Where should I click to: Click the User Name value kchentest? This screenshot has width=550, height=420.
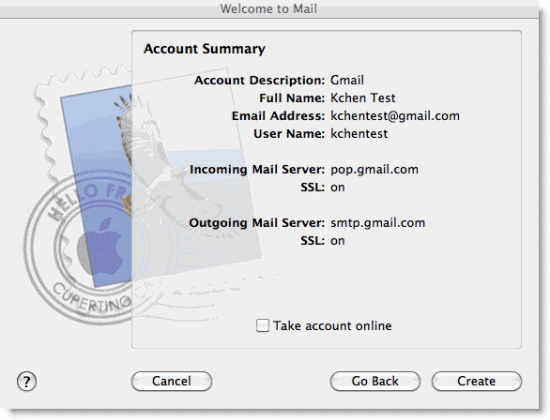click(359, 134)
